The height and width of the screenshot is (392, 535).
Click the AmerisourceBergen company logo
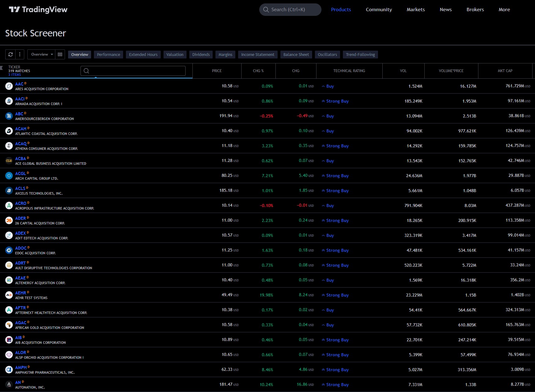[9, 116]
